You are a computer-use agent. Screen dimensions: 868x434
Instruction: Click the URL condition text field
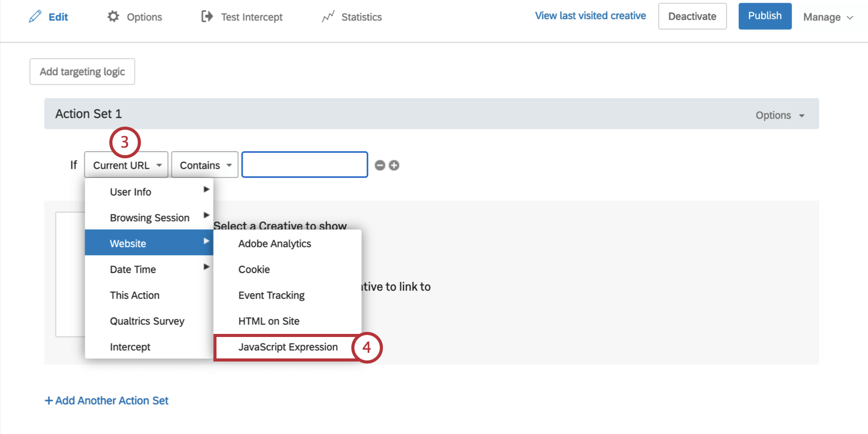304,164
